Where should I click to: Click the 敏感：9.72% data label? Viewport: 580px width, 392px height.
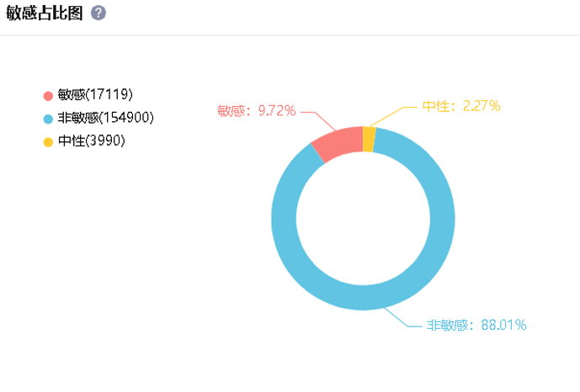256,110
